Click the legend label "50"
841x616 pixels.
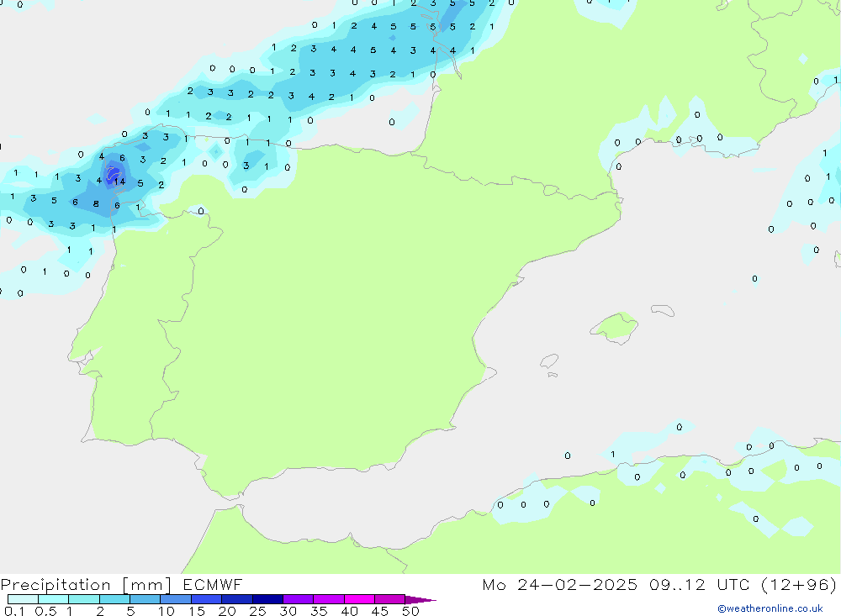(x=410, y=611)
